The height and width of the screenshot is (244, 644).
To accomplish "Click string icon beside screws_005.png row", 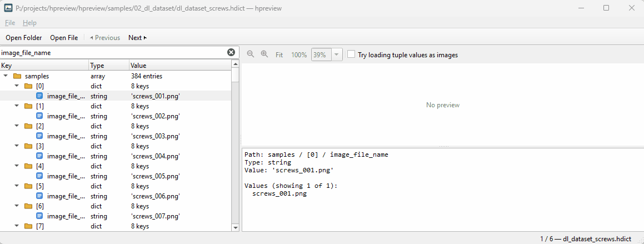I will coord(39,176).
